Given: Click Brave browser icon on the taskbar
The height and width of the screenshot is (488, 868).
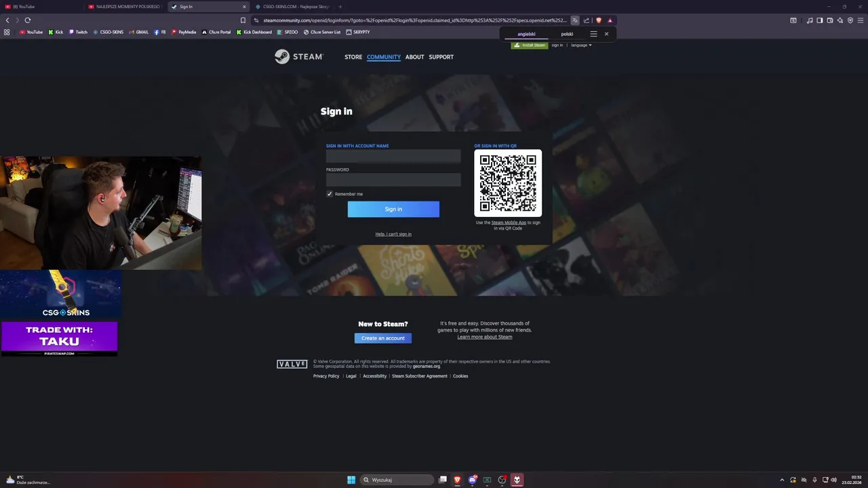Looking at the screenshot, I should 458,480.
